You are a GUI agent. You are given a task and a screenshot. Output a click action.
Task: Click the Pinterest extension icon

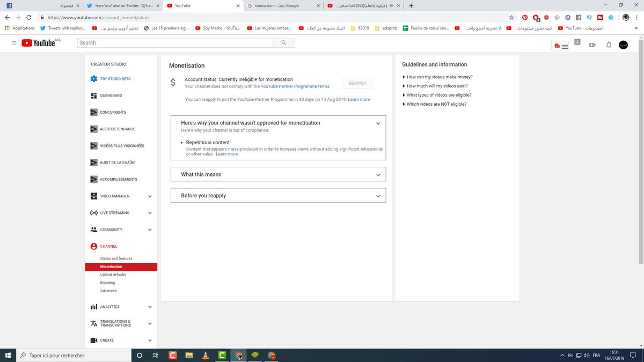click(525, 17)
